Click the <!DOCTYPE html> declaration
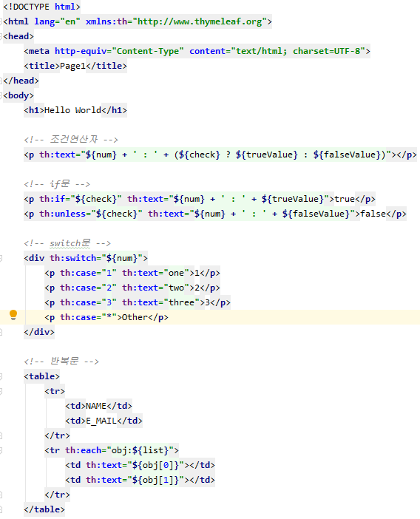Image resolution: width=420 pixels, height=519 pixels. [41, 7]
